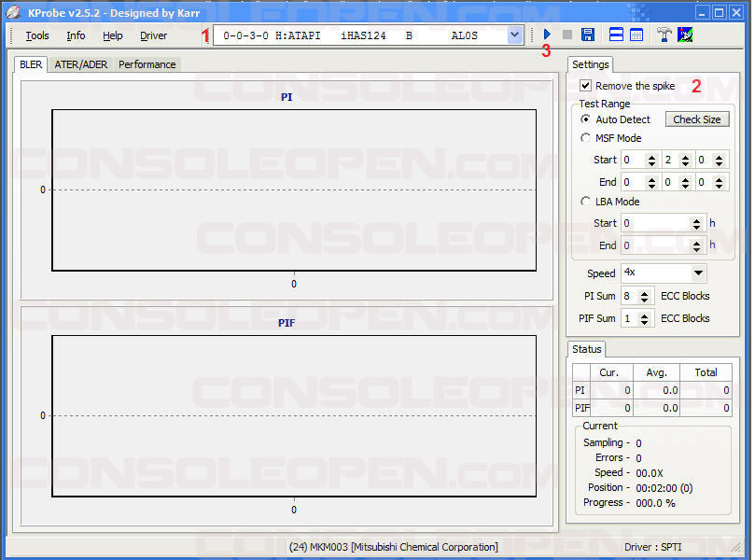Open settings with the hammer icon
Screen dimensions: 755x560
click(664, 35)
